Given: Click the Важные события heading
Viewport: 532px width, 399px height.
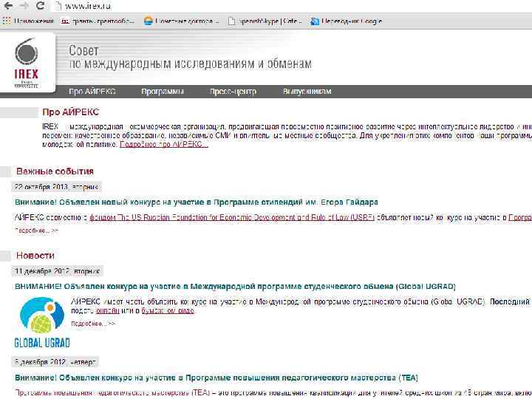Looking at the screenshot, I should pos(55,171).
